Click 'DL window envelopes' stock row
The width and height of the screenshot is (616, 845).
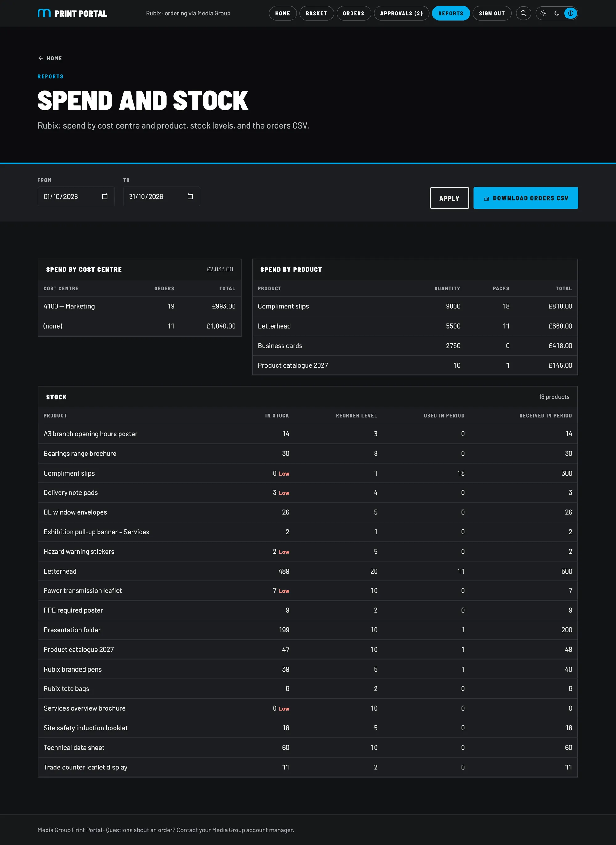[308, 512]
